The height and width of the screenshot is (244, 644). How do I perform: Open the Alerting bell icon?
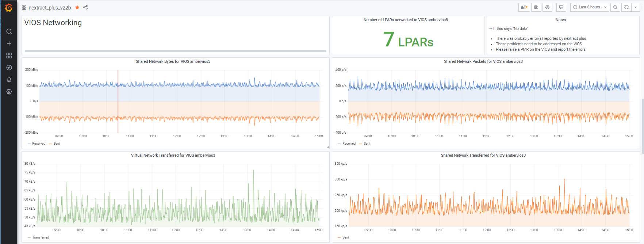(9, 80)
